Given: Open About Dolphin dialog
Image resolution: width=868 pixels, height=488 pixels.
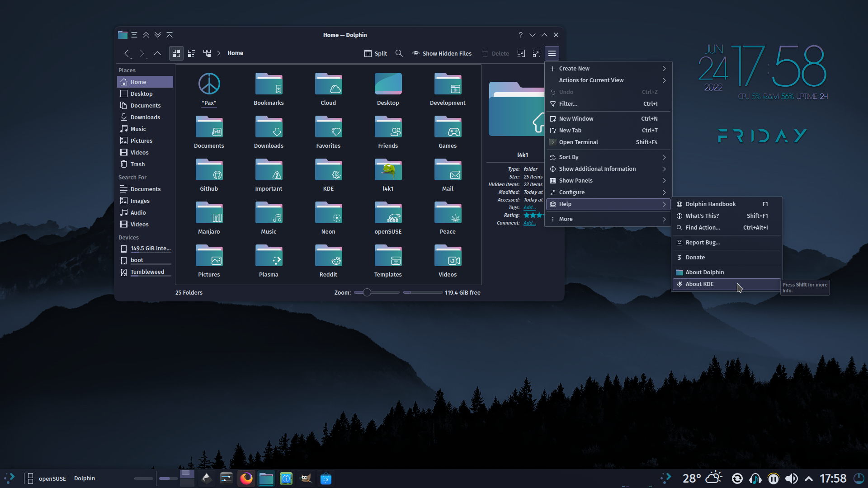Looking at the screenshot, I should tap(726, 272).
